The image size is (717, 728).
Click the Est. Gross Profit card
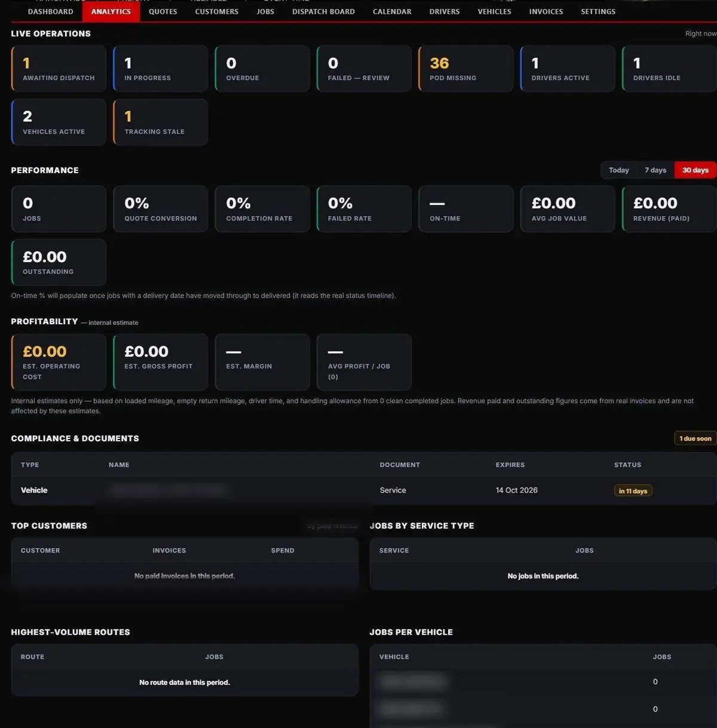coord(160,362)
